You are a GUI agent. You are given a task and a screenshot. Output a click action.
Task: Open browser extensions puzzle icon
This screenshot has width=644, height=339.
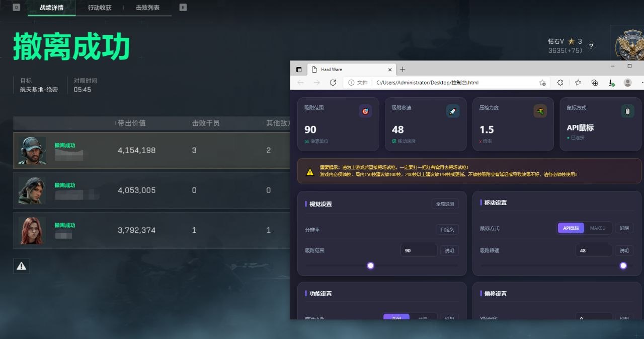coord(560,83)
